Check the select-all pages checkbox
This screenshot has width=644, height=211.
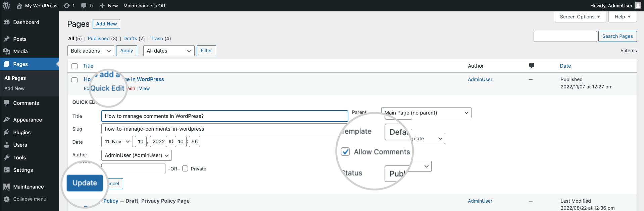pyautogui.click(x=75, y=66)
